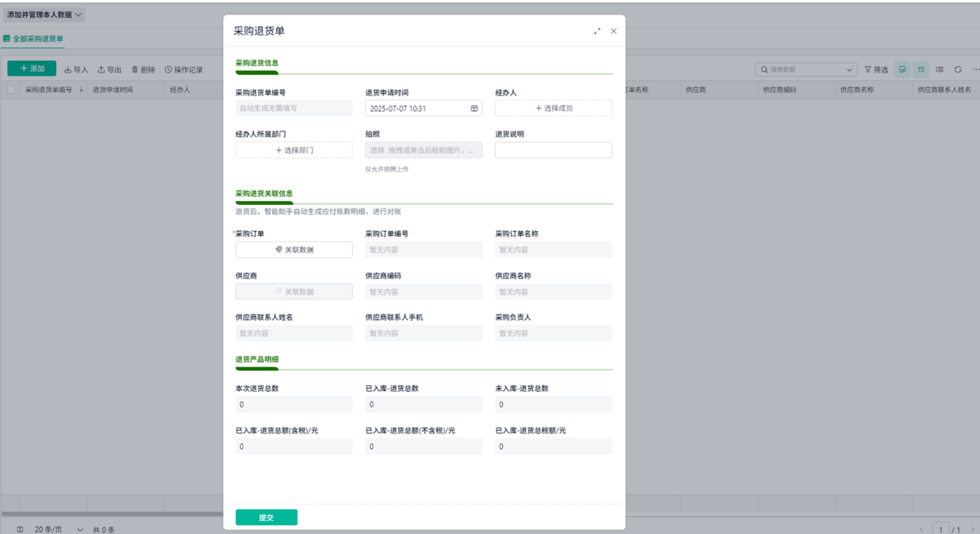Screen dimensions: 980x534
Task: Expand the dialog to fullscreen
Action: (x=597, y=31)
